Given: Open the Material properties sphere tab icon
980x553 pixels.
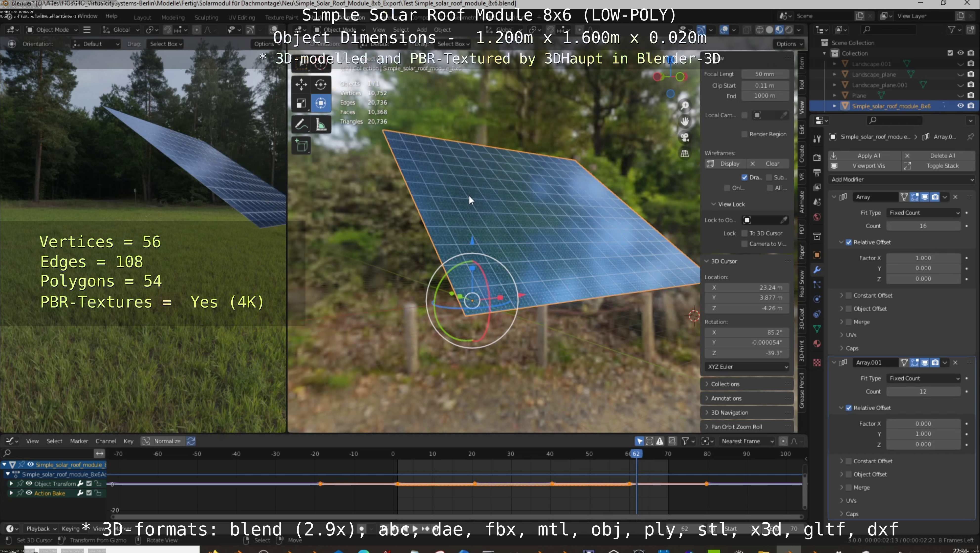Looking at the screenshot, I should coord(817,344).
